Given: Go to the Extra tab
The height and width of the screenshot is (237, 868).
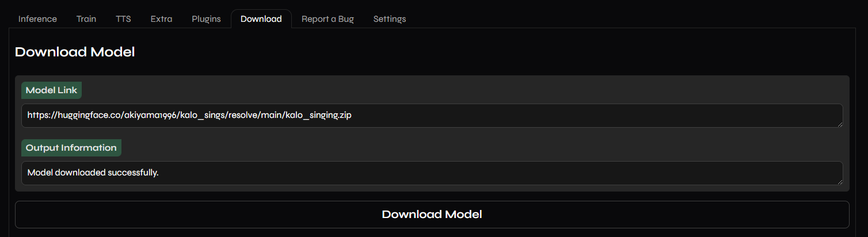Looking at the screenshot, I should tap(161, 19).
